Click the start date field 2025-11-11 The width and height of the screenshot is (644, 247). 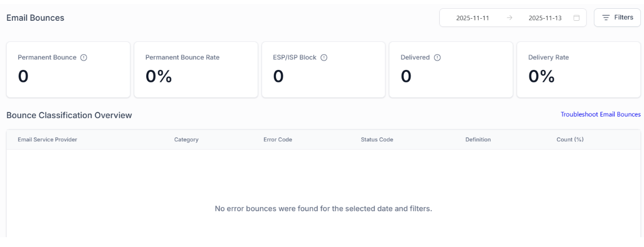pyautogui.click(x=472, y=18)
